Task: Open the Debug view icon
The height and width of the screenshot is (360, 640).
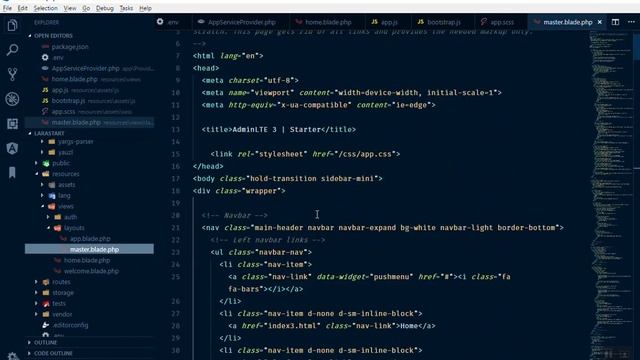Action: click(x=12, y=99)
